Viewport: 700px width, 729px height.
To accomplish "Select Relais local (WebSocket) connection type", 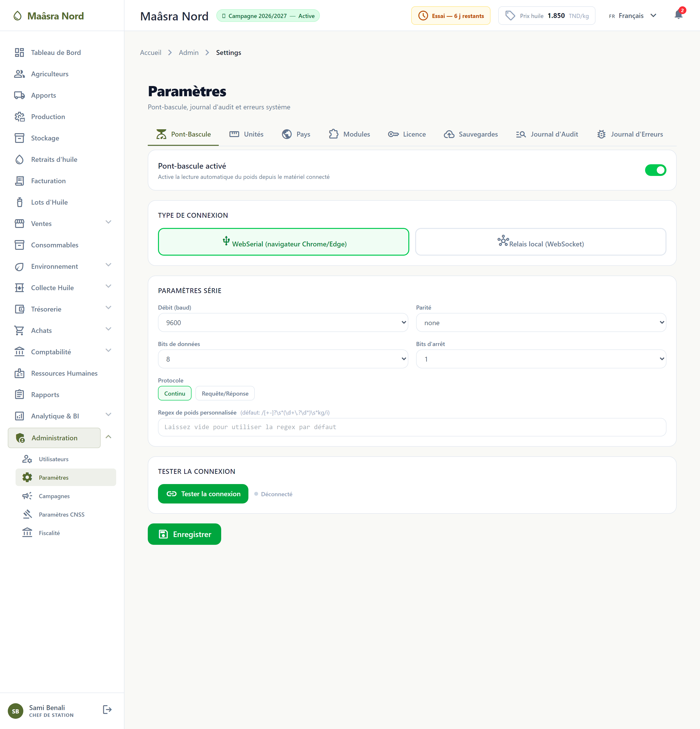I will (x=541, y=242).
